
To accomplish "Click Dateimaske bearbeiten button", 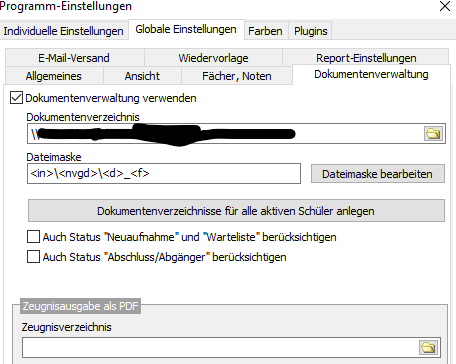I will (x=378, y=174).
